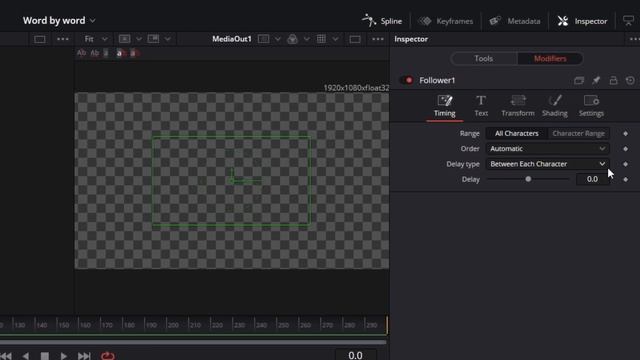Pin the Follower1 modifier in Inspector
Screen dimensions: 640x360
tap(596, 80)
